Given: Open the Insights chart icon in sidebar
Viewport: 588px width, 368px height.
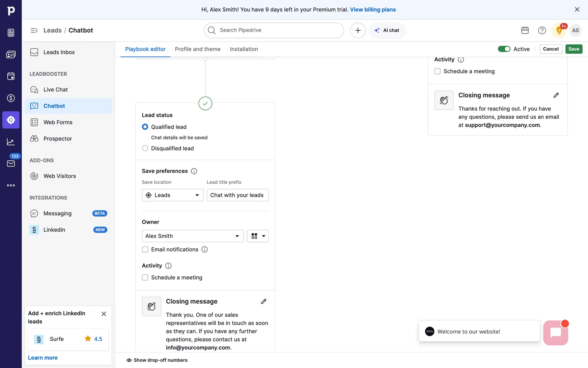Looking at the screenshot, I should pyautogui.click(x=11, y=142).
